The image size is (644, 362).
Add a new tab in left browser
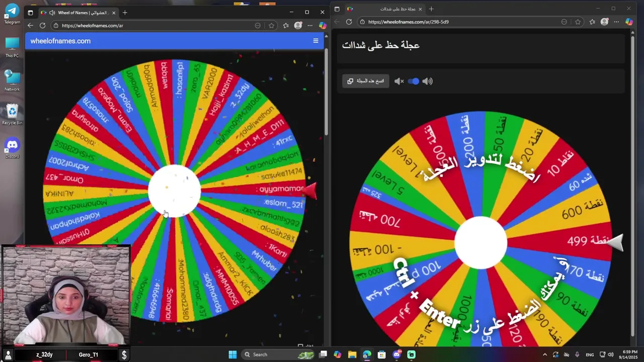(x=125, y=13)
